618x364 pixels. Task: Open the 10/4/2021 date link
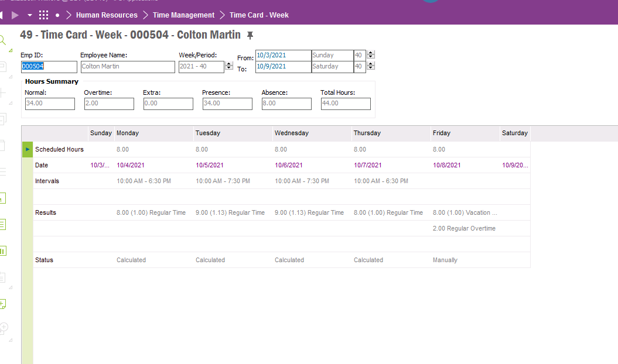point(131,166)
